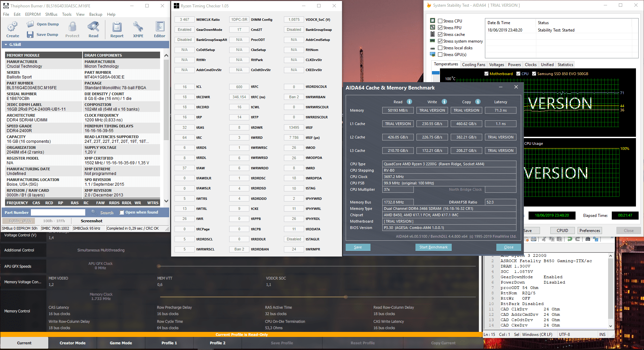Uncheck Stress FPU in AIDA64

440,27
